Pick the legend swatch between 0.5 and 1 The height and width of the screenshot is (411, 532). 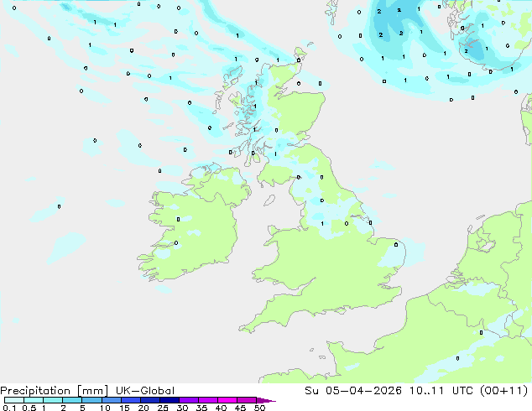34,400
